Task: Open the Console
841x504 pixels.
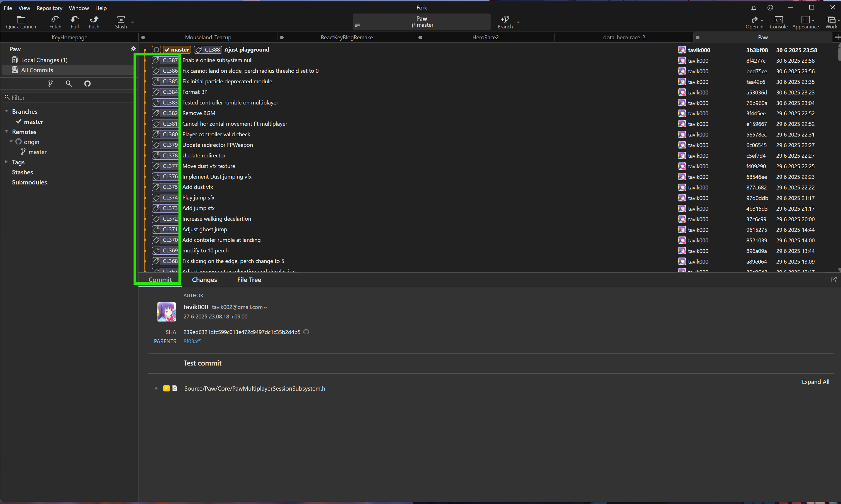Action: click(x=779, y=22)
